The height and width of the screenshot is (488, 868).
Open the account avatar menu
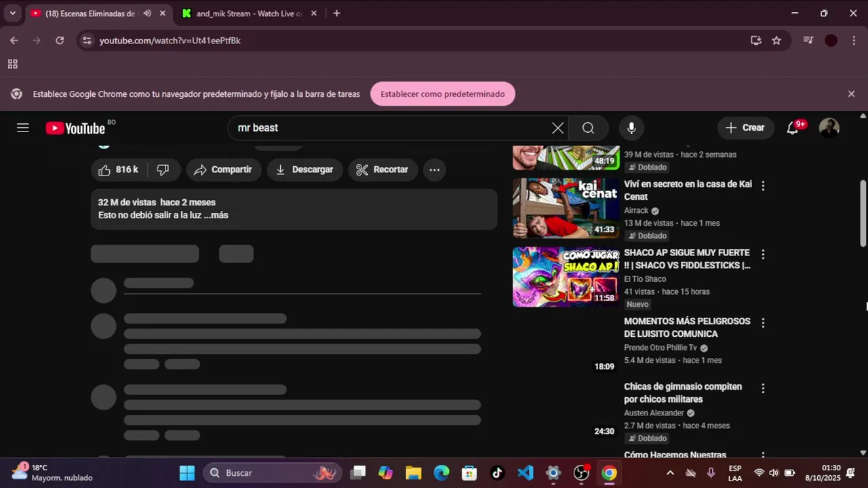pyautogui.click(x=829, y=127)
